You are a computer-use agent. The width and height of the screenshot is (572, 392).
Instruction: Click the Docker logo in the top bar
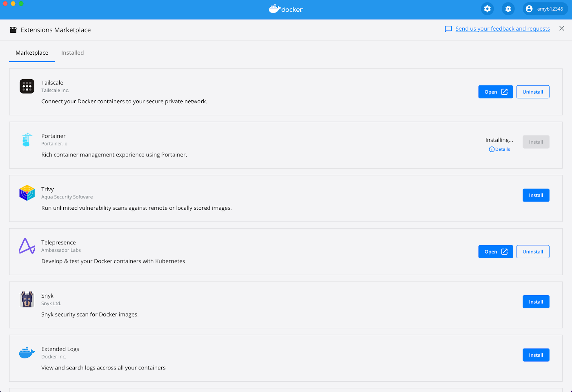pos(286,9)
